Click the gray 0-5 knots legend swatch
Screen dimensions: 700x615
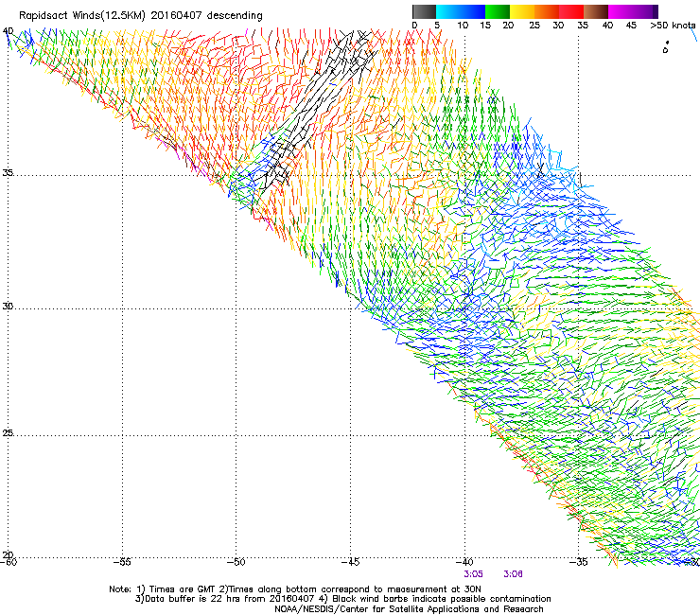point(424,11)
